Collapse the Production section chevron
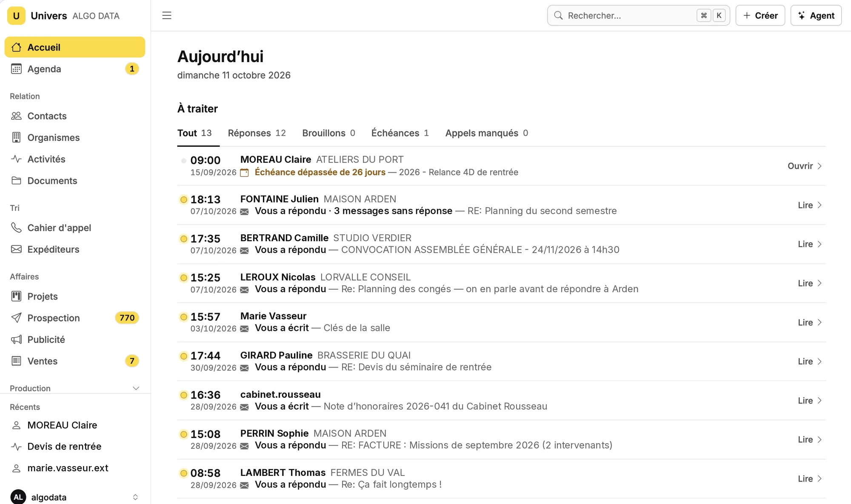 point(136,388)
